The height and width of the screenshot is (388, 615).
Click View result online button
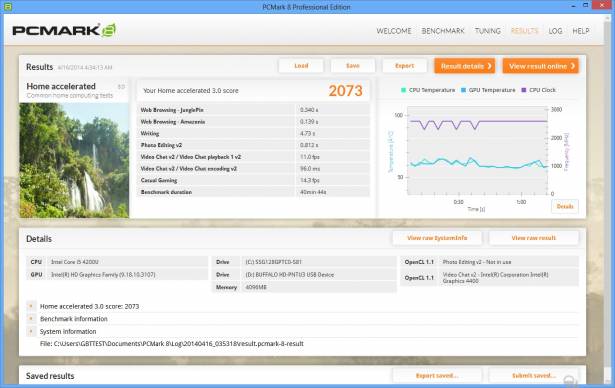click(541, 66)
